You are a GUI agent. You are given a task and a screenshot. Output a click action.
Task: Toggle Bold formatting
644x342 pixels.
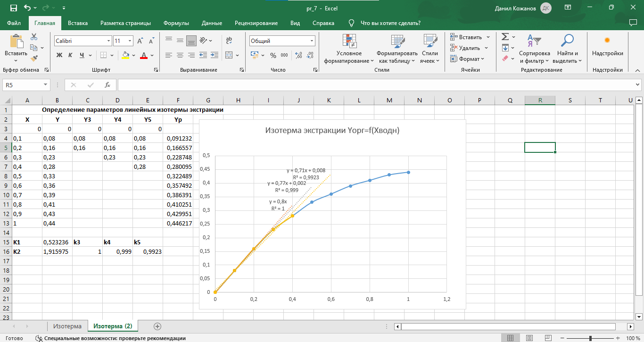(x=59, y=55)
